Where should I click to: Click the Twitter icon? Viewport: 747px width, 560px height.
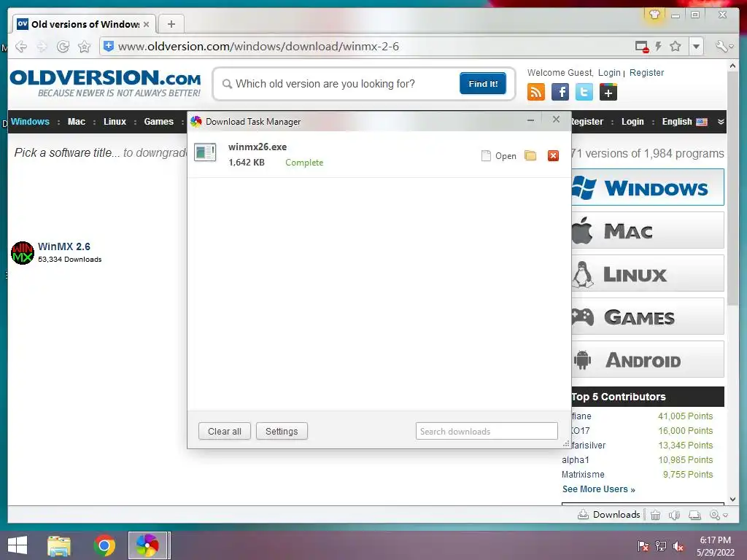[584, 91]
